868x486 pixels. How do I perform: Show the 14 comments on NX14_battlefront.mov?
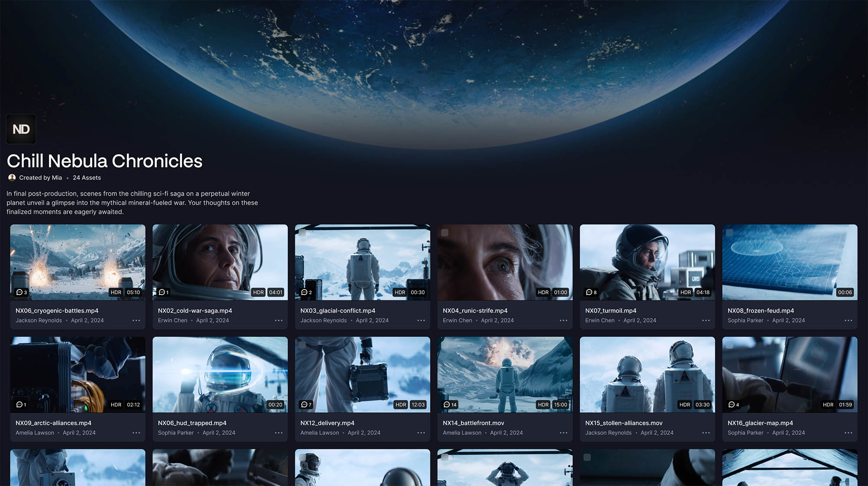click(x=450, y=405)
